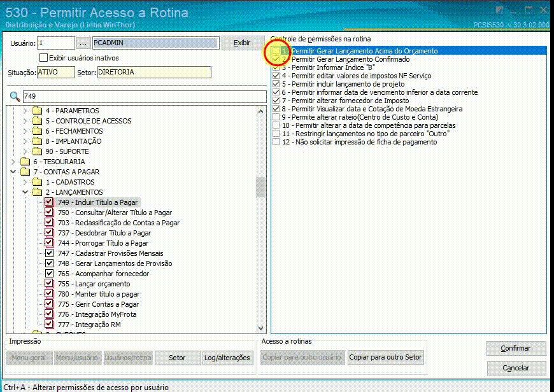Toggle checkbox for 775 - Gerir Contas a Pagar
The height and width of the screenshot is (392, 554).
click(49, 304)
